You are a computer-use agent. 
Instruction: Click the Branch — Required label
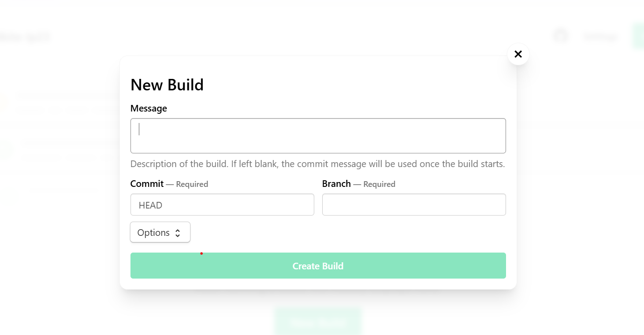[358, 184]
